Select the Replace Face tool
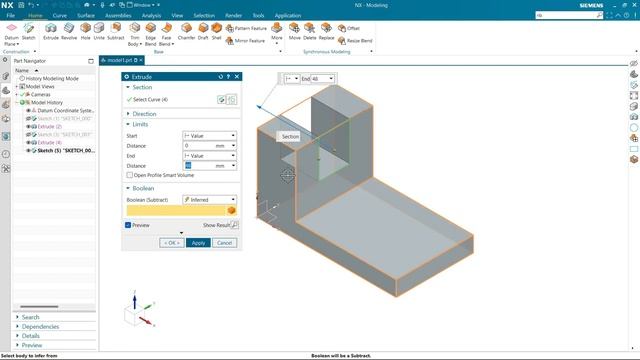 point(327,31)
